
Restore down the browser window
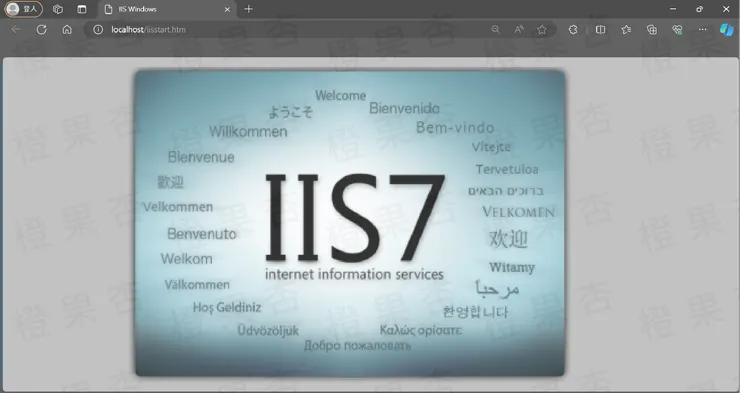pos(699,9)
